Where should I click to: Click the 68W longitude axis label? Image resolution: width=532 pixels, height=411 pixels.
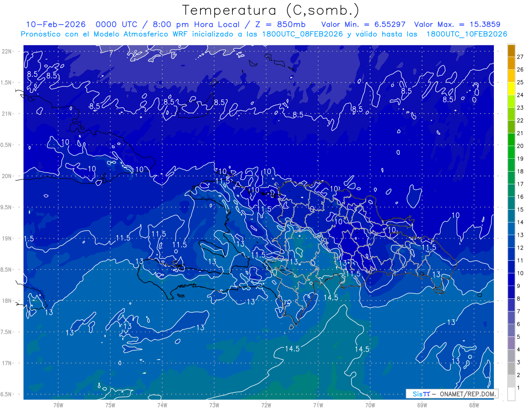474,405
